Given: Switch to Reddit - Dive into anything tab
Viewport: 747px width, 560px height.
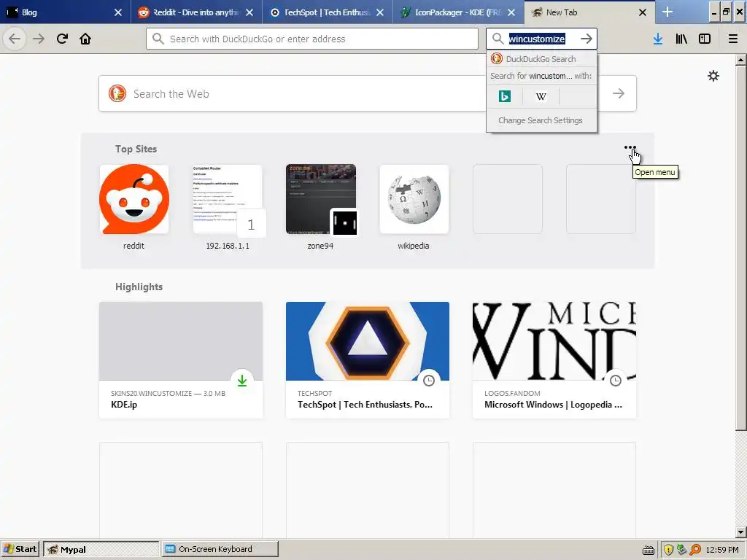Looking at the screenshot, I should (196, 12).
